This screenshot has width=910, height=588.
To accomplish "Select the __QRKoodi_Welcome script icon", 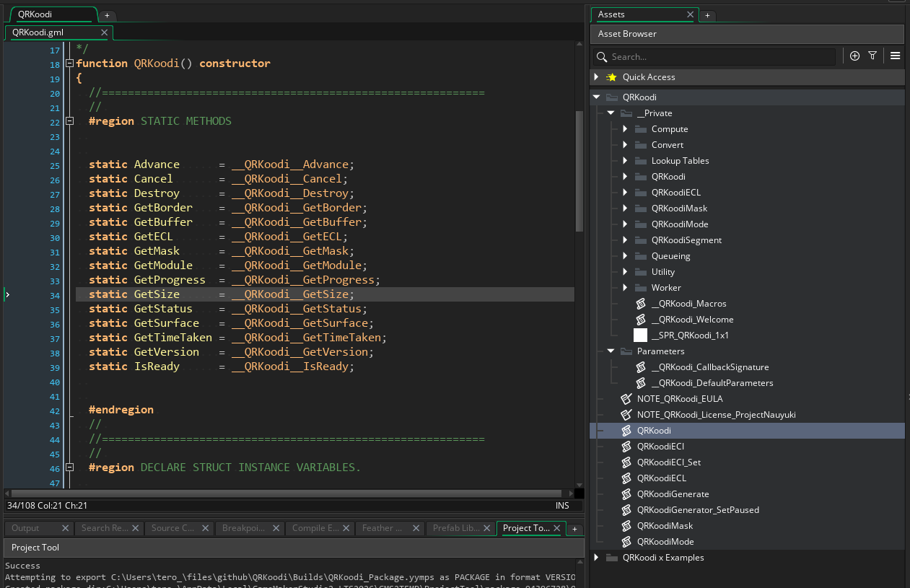I will 640,320.
